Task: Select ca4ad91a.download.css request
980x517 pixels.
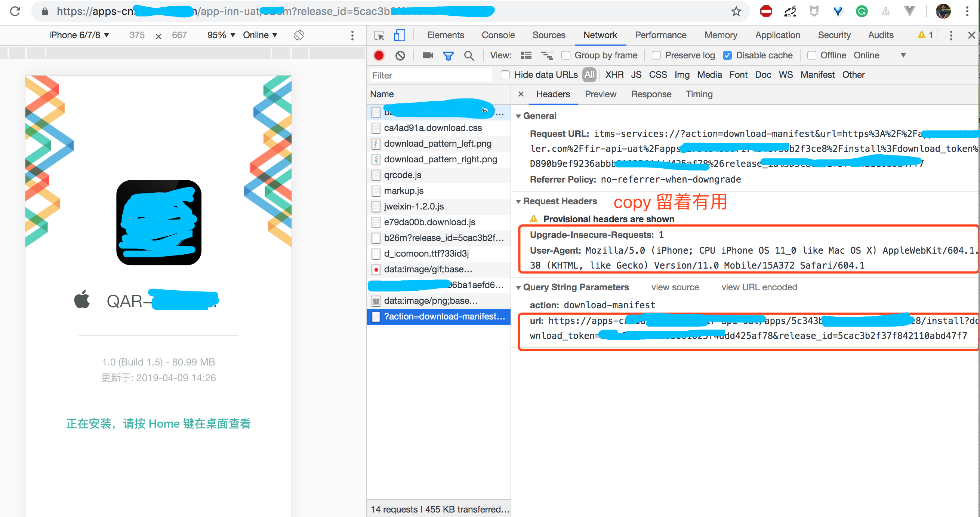Action: 438,128
